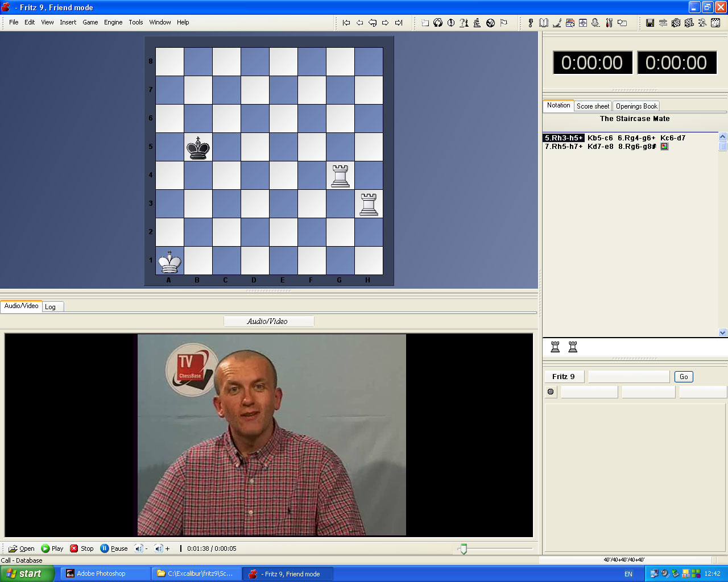Open the Tools menu
The height and width of the screenshot is (582, 728).
tap(136, 22)
